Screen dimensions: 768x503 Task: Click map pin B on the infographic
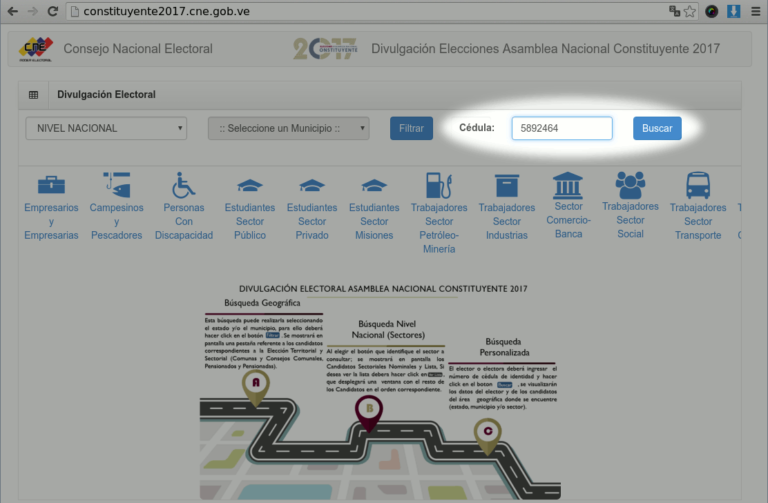369,413
